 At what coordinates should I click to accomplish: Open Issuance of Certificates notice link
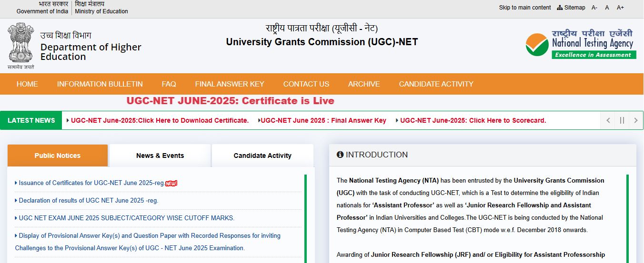click(91, 183)
